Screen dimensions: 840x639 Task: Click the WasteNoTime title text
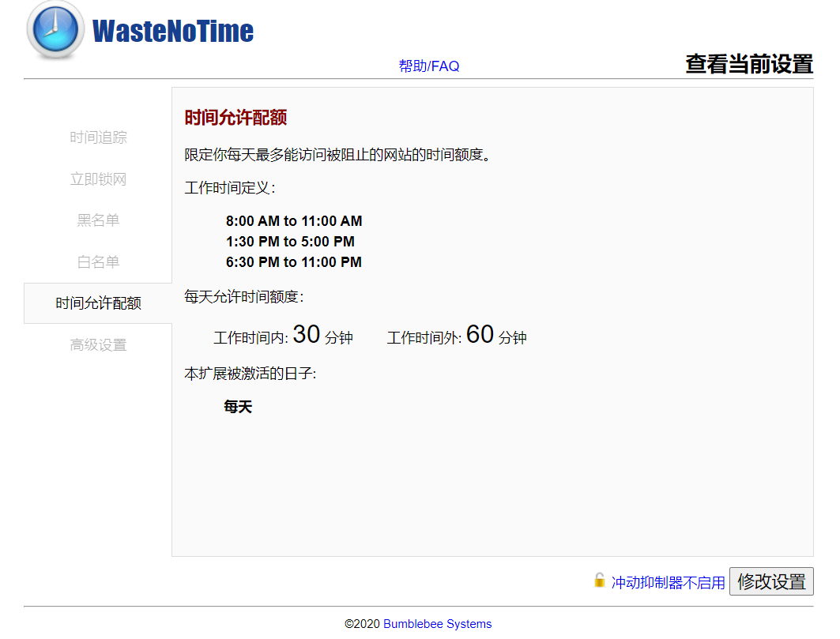(x=172, y=31)
